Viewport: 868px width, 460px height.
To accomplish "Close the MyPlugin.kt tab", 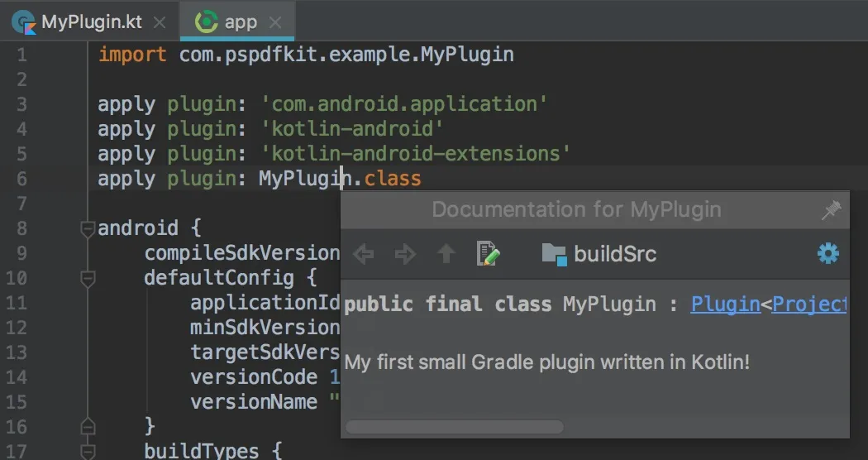I will (x=160, y=22).
